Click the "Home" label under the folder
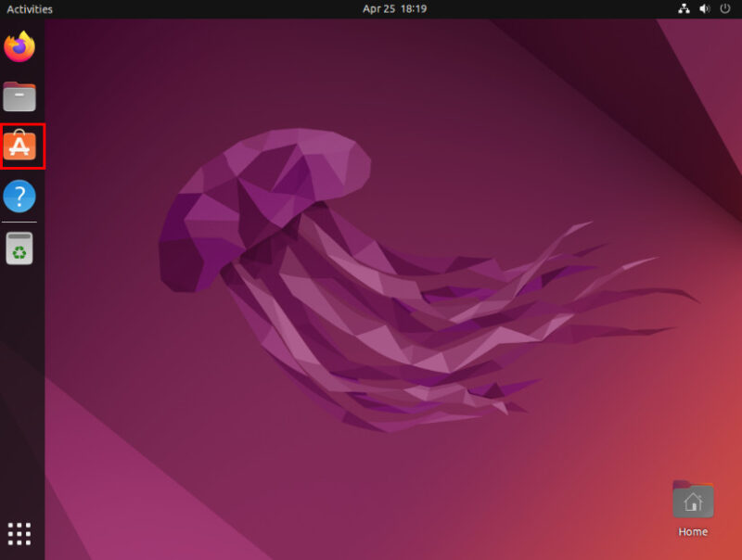The height and width of the screenshot is (560, 742). (692, 531)
